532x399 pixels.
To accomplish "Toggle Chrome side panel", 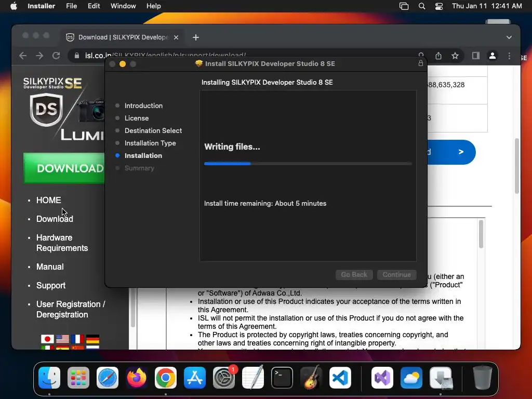I will point(476,56).
